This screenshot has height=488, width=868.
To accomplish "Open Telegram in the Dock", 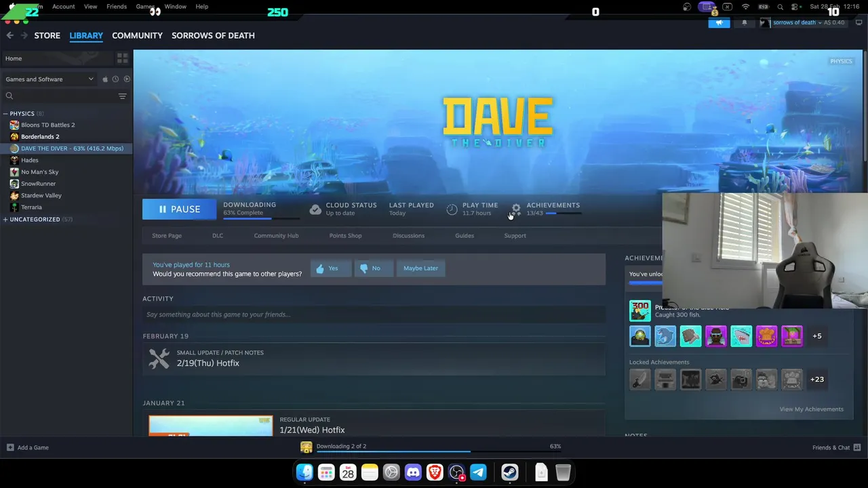I will click(x=478, y=472).
